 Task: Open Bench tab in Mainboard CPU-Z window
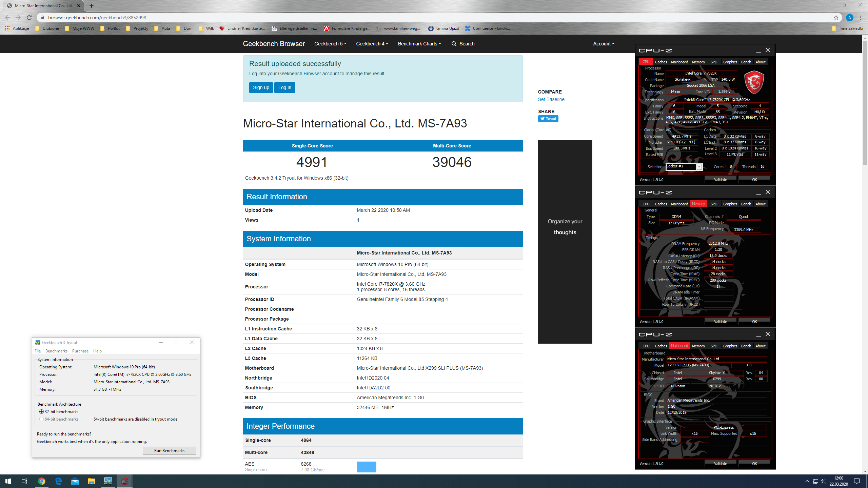746,346
